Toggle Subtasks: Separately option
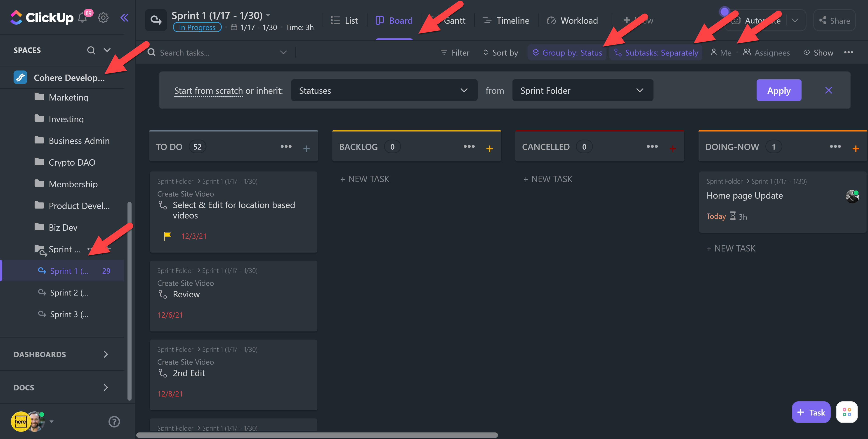The height and width of the screenshot is (439, 868). 656,53
